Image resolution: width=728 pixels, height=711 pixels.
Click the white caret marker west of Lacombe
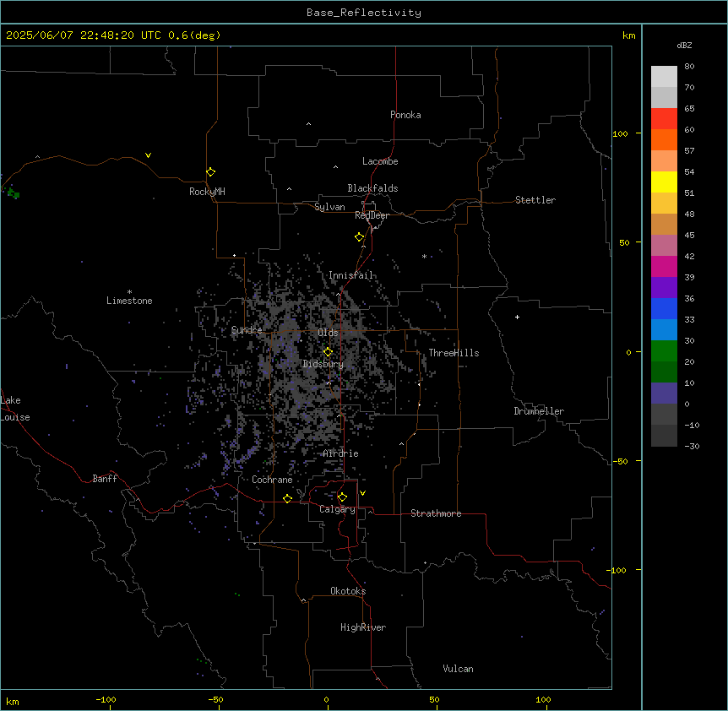(x=335, y=167)
